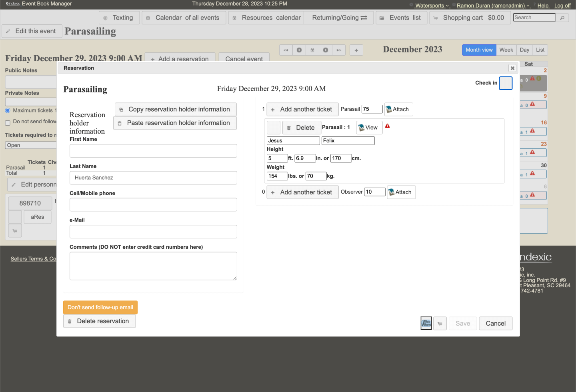Viewport: 576px width, 392px height.
Task: Click the shopping cart icon next to Save
Action: tap(440, 324)
